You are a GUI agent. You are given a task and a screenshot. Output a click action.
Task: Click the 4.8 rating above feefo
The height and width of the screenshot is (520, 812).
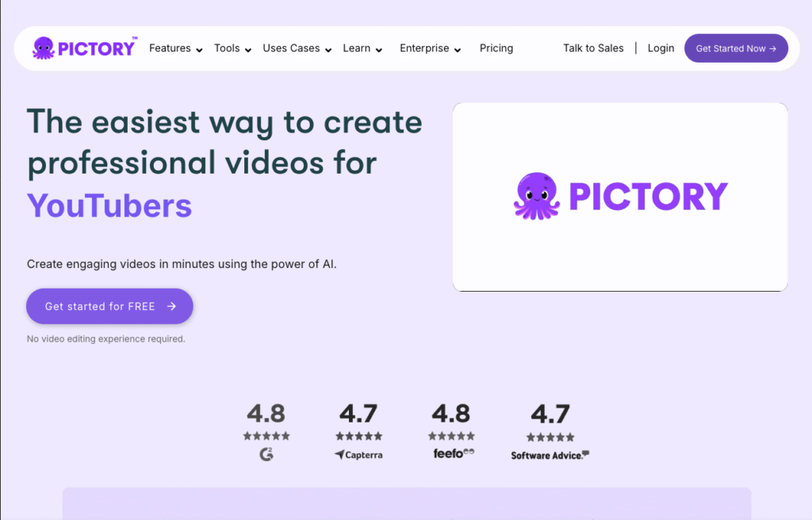point(451,413)
